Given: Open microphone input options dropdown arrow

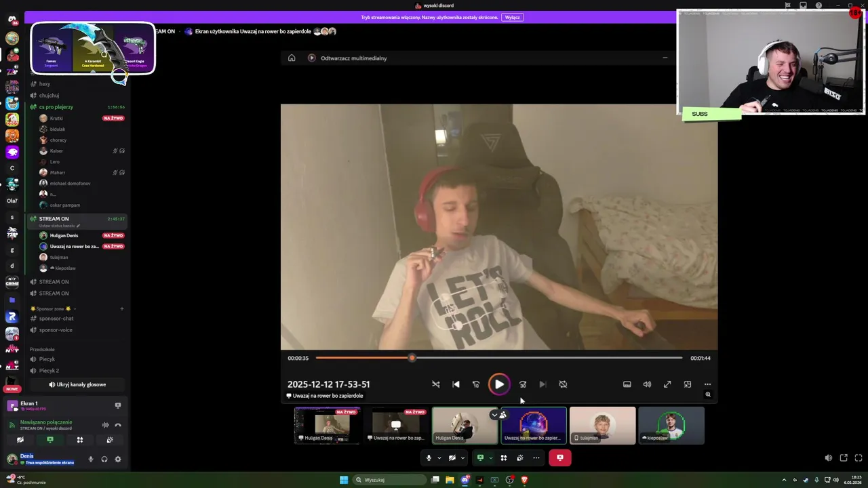Looking at the screenshot, I should pyautogui.click(x=439, y=457).
